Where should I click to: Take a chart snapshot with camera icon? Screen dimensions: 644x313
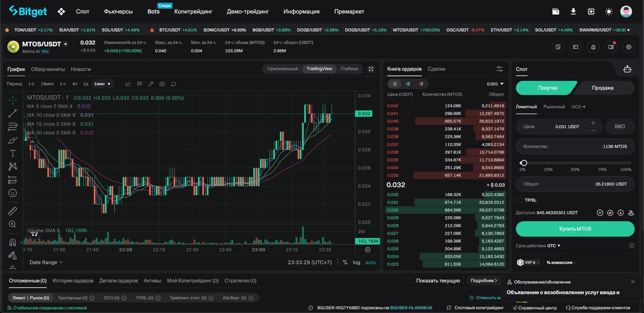[162, 84]
